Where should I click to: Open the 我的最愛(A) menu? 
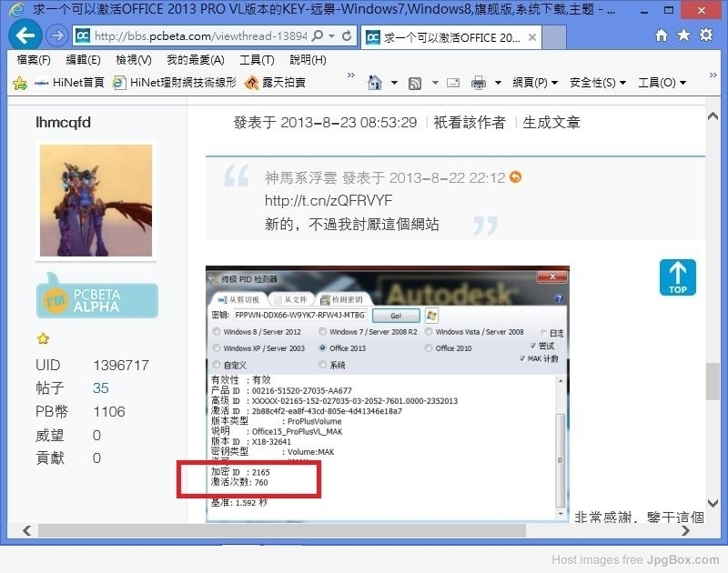tap(195, 60)
